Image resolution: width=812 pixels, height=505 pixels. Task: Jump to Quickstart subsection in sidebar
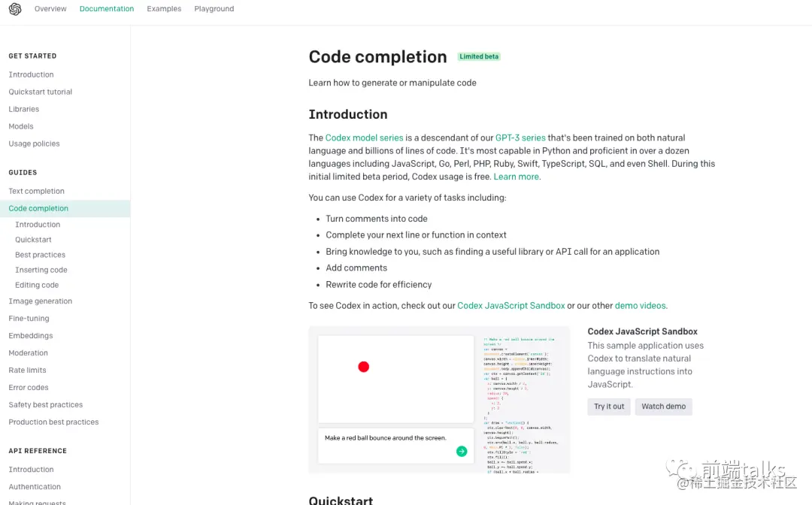coord(33,240)
